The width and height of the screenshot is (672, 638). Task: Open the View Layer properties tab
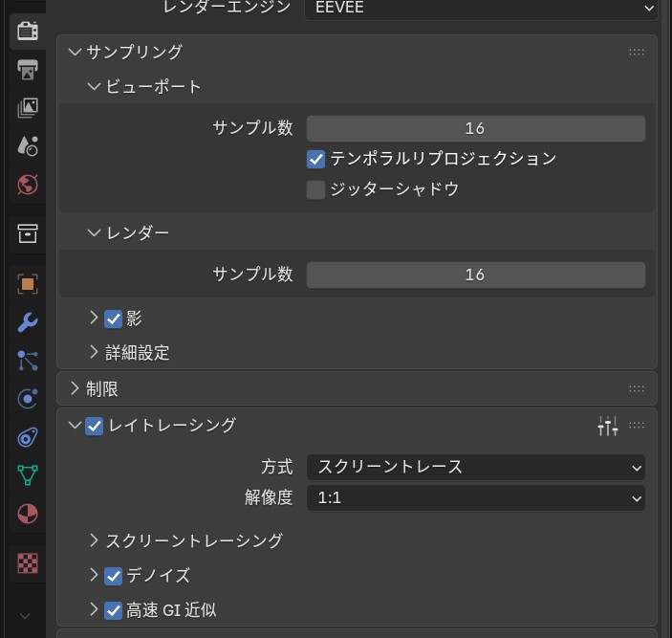[x=28, y=108]
